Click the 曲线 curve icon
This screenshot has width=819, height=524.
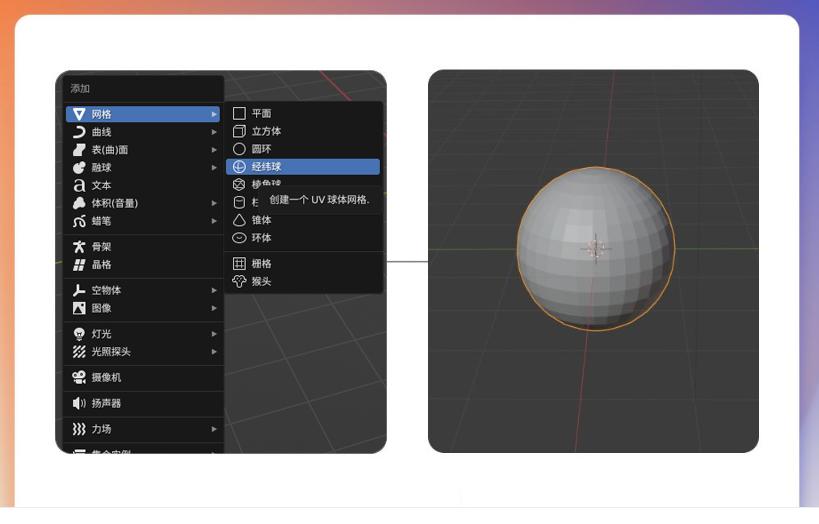click(x=79, y=132)
